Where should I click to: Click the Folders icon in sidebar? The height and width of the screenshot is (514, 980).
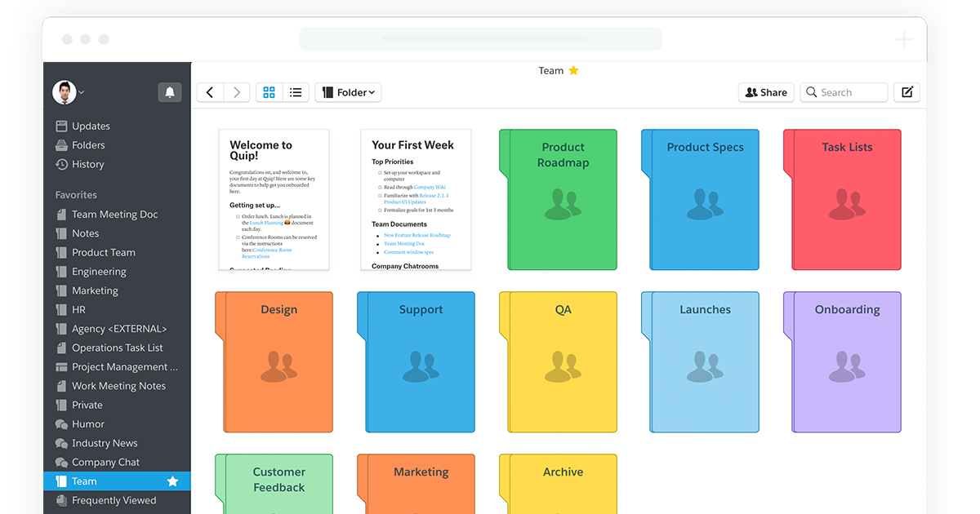tap(61, 145)
